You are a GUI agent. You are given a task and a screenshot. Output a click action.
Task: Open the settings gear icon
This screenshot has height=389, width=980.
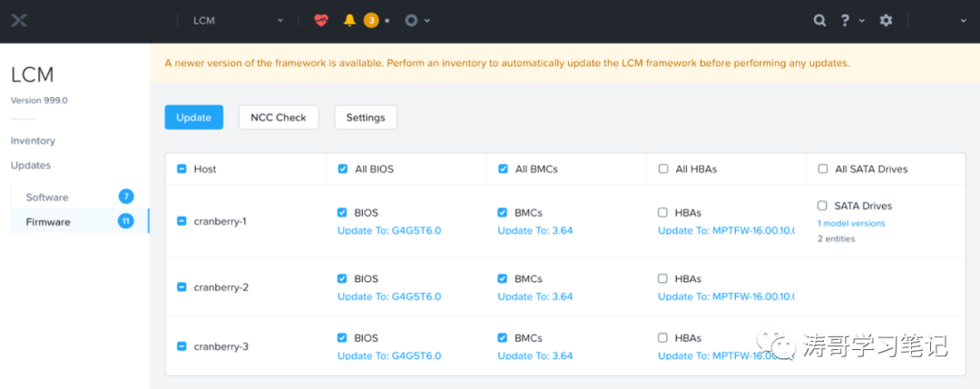tap(887, 21)
